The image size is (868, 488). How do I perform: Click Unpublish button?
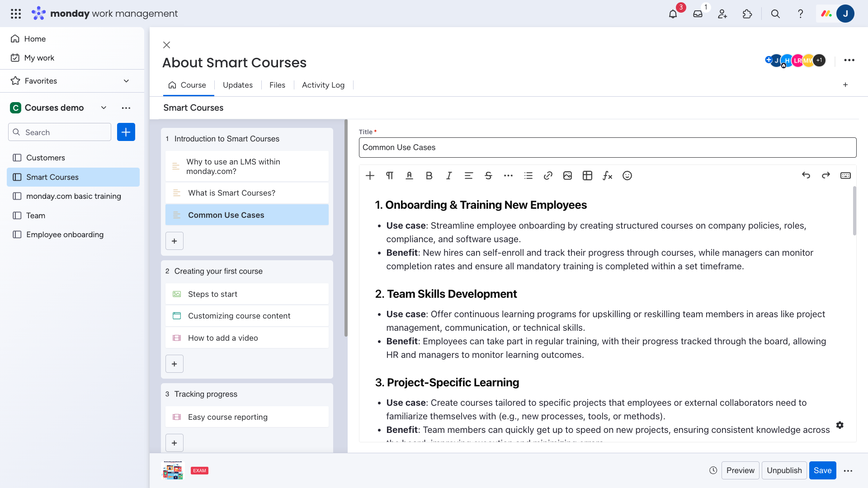[x=784, y=470]
